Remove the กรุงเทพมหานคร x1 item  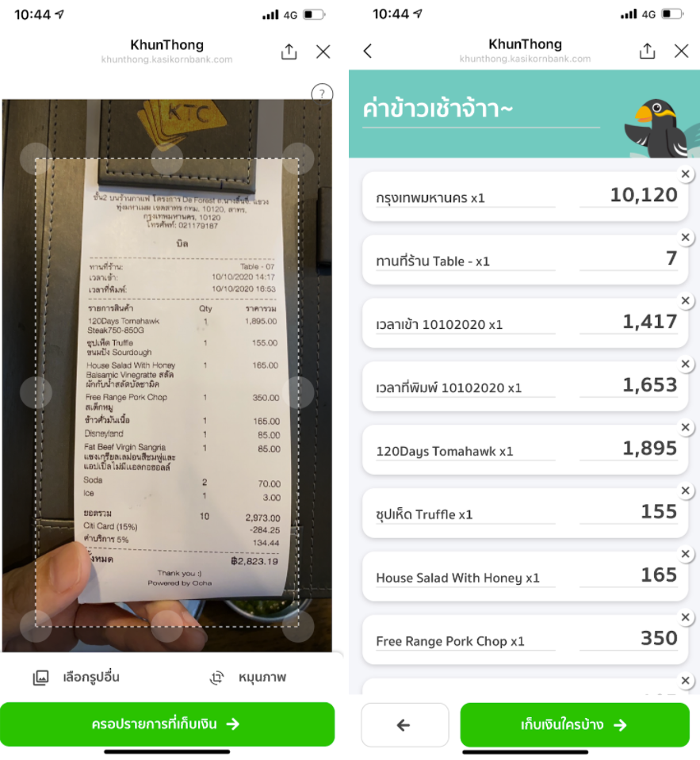pos(686,174)
